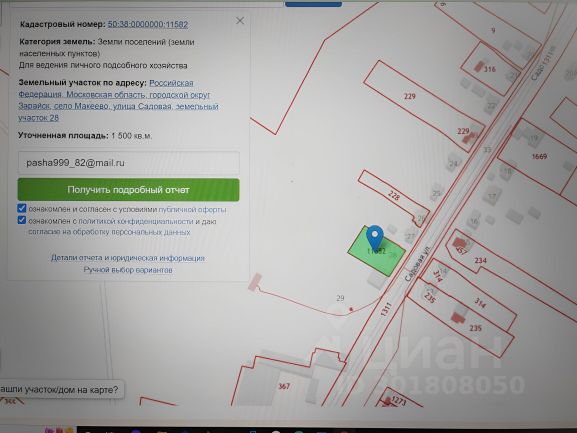Open the parcel address link
The height and width of the screenshot is (433, 577).
[x=118, y=100]
